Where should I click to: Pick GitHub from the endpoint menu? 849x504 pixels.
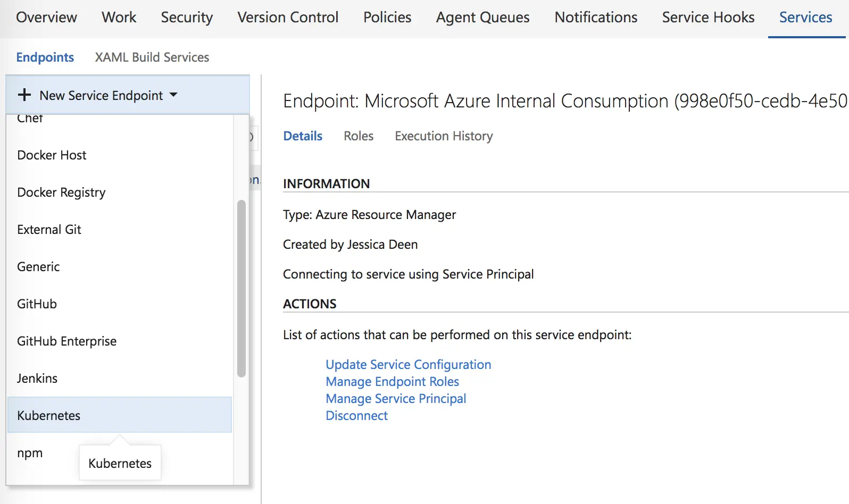tap(120, 304)
